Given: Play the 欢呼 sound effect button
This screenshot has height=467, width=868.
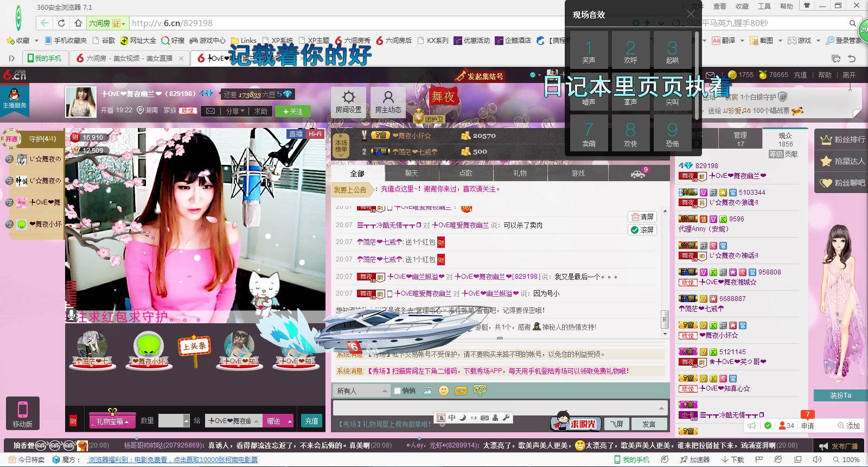Looking at the screenshot, I should tap(630, 50).
